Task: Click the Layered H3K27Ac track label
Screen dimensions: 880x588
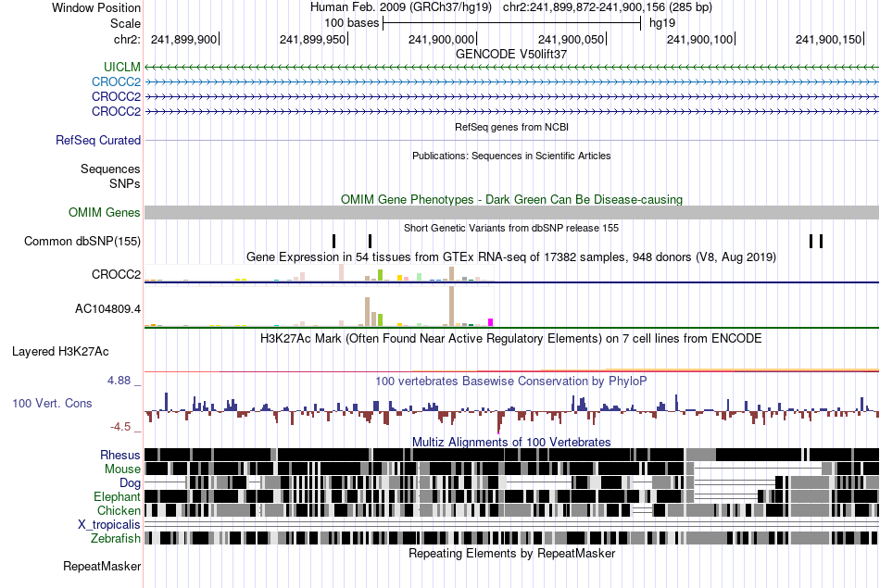Action: click(60, 352)
